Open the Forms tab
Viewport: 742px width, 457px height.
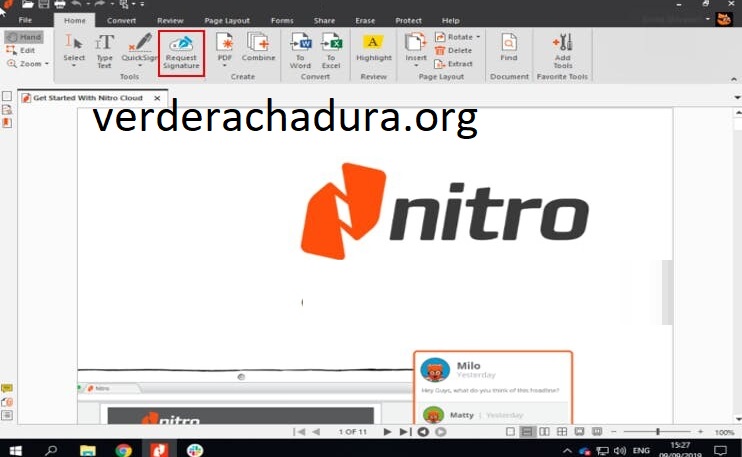282,20
